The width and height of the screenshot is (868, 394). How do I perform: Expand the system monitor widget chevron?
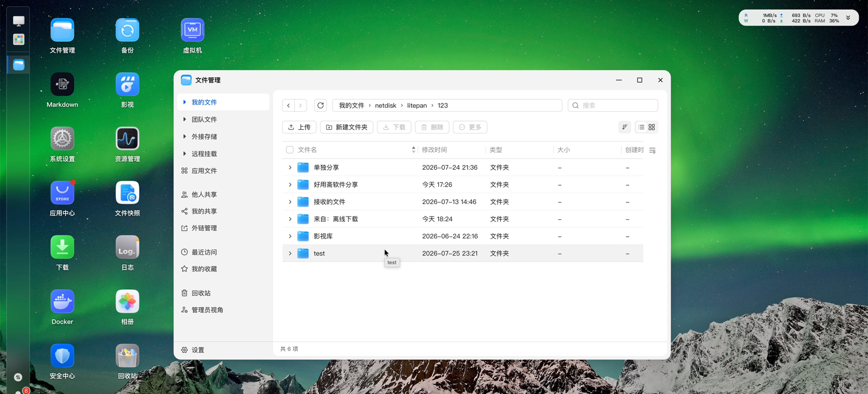pos(848,18)
